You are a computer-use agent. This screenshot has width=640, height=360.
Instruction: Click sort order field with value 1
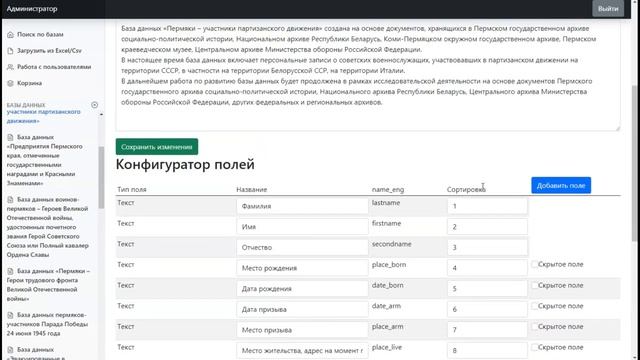pyautogui.click(x=487, y=206)
